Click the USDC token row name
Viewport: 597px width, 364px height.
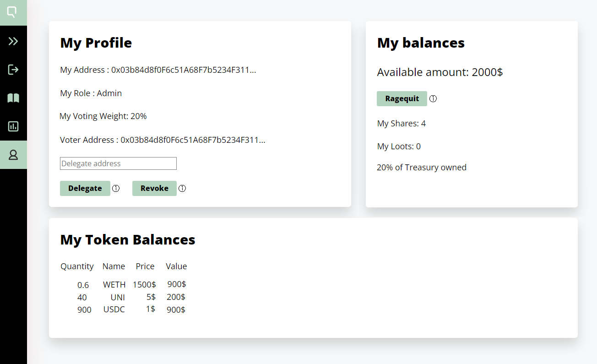114,310
